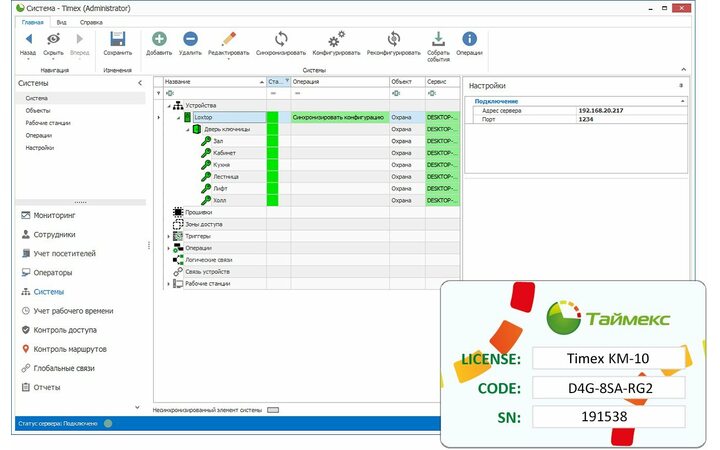Click the Конфигурировать gears icon
Screen dimensions: 720x450
point(336,39)
